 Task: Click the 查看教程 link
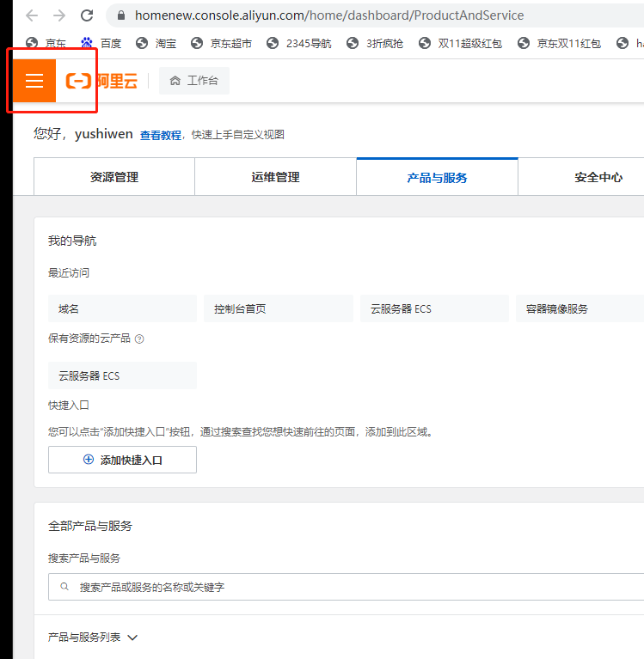tap(161, 135)
